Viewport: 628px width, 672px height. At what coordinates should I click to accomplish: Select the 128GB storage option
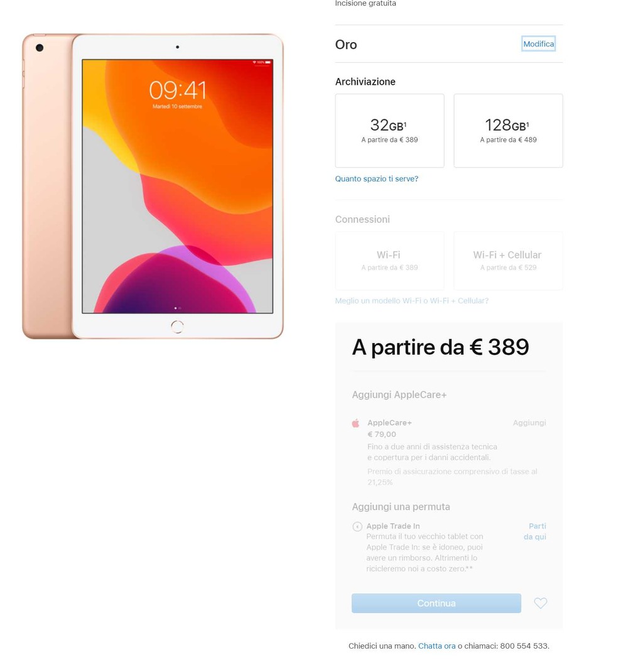(508, 131)
